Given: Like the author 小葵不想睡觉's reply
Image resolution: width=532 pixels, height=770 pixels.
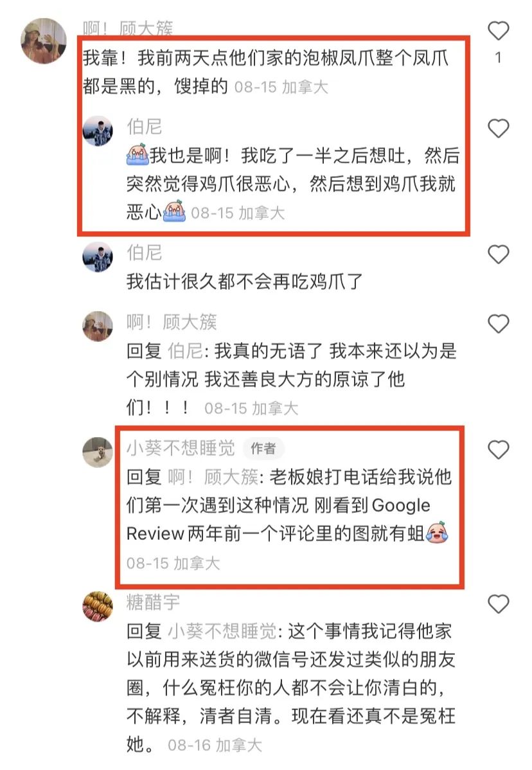Looking at the screenshot, I should point(498,450).
